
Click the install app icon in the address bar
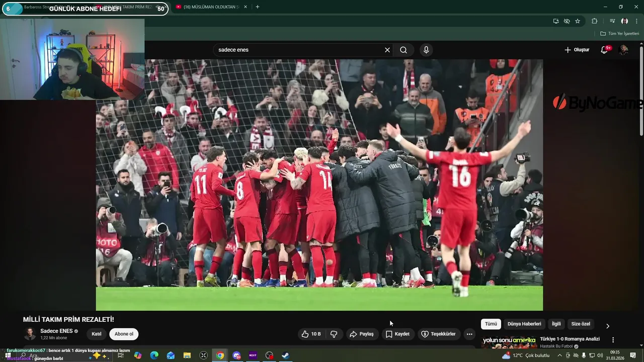tap(555, 21)
